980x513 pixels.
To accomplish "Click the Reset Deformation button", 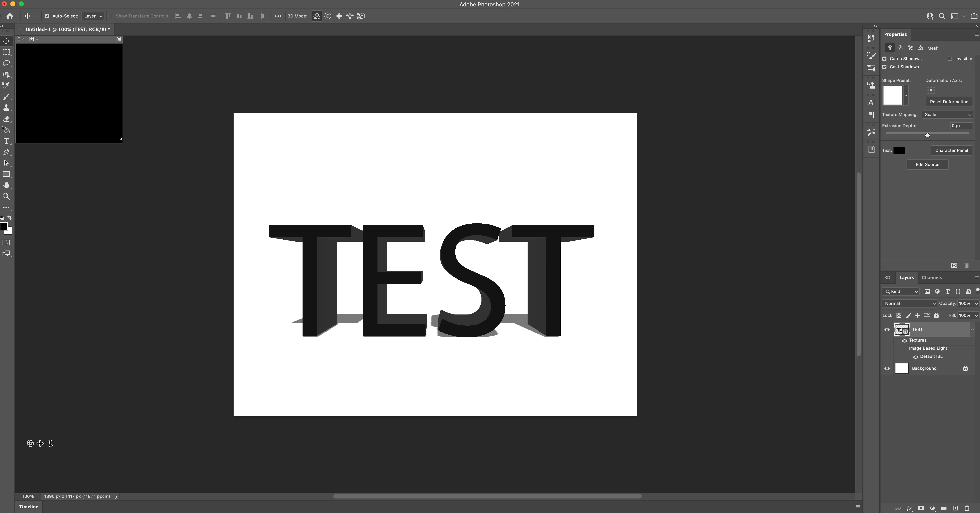I will (949, 102).
